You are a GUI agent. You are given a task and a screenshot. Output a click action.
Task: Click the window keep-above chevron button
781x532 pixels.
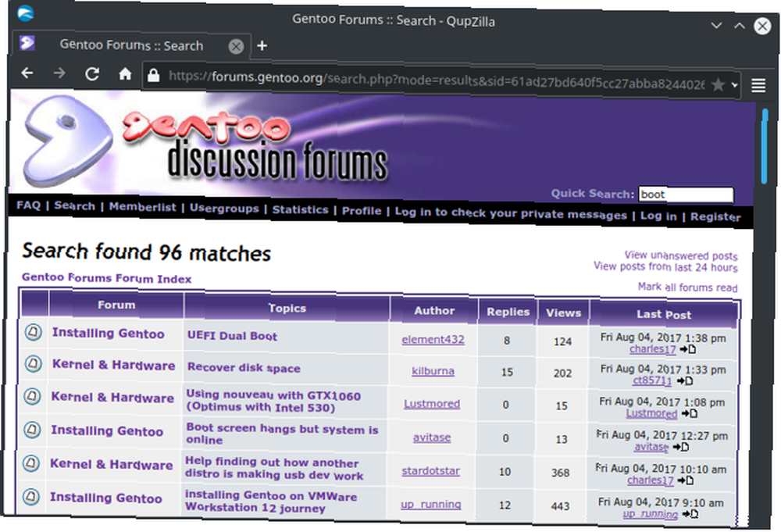739,26
